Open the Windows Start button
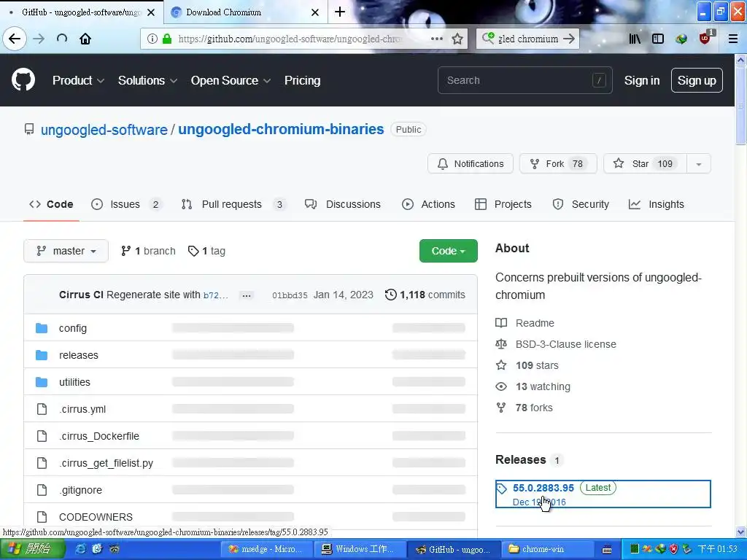 point(32,549)
